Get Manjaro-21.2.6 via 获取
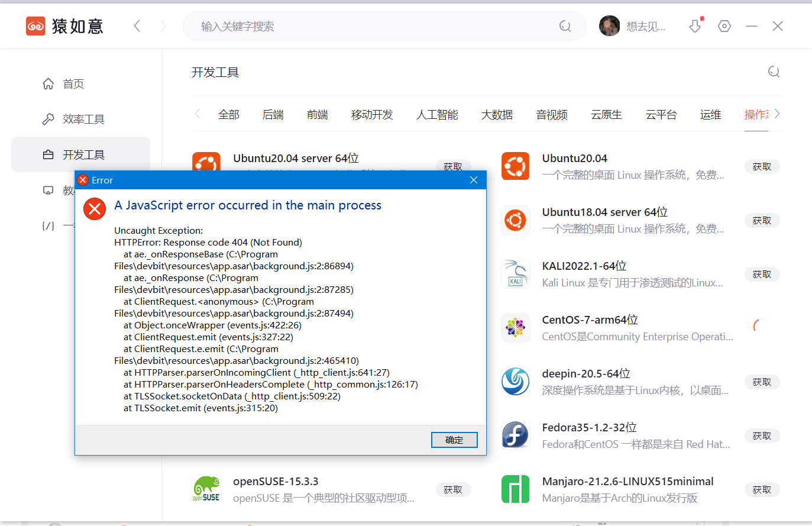Screen dimensions: 812x526 [762, 490]
